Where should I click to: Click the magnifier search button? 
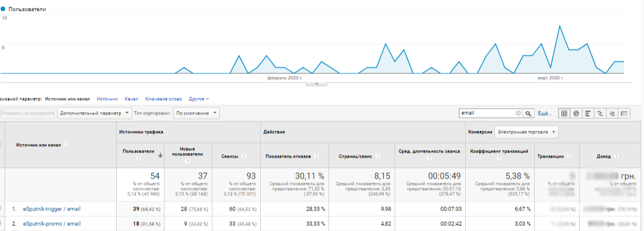529,113
